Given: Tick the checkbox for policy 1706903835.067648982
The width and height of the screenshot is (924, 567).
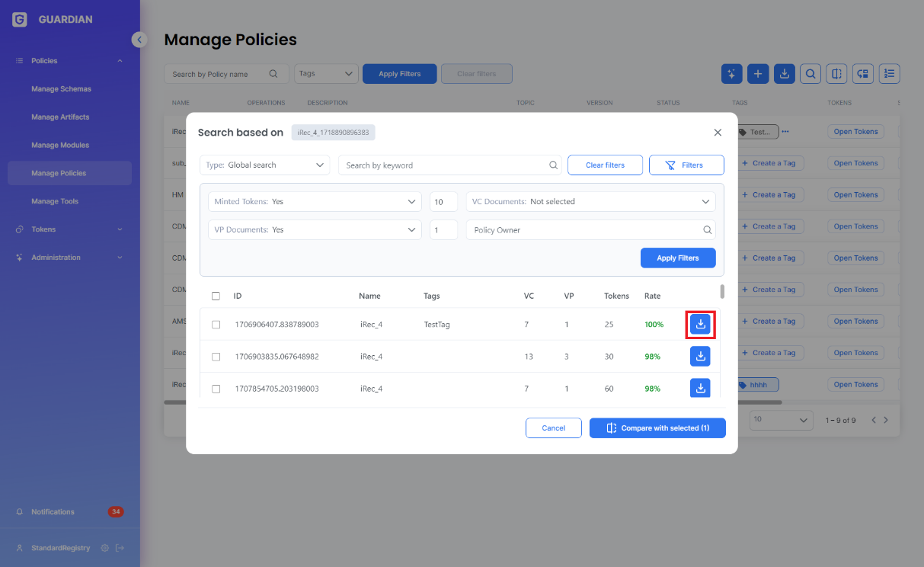Looking at the screenshot, I should coord(216,357).
